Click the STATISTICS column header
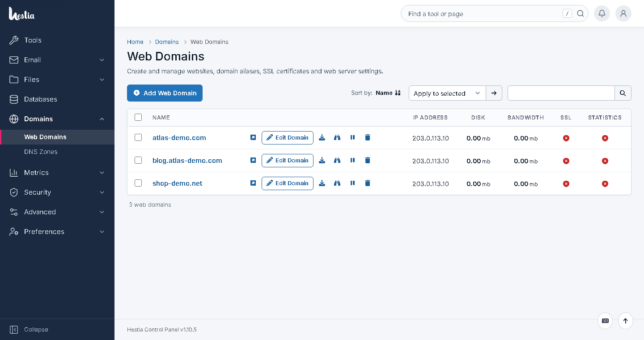 605,118
